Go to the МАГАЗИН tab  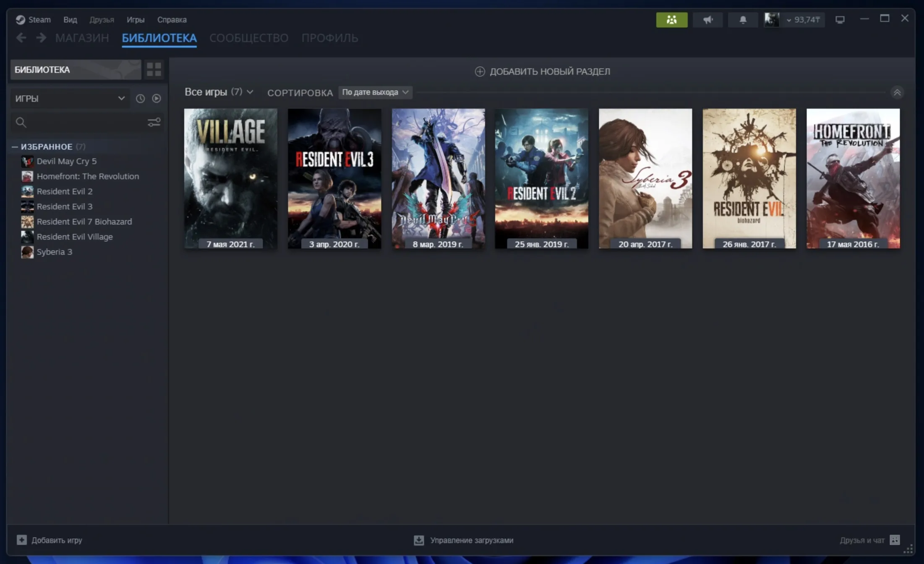[x=82, y=38]
